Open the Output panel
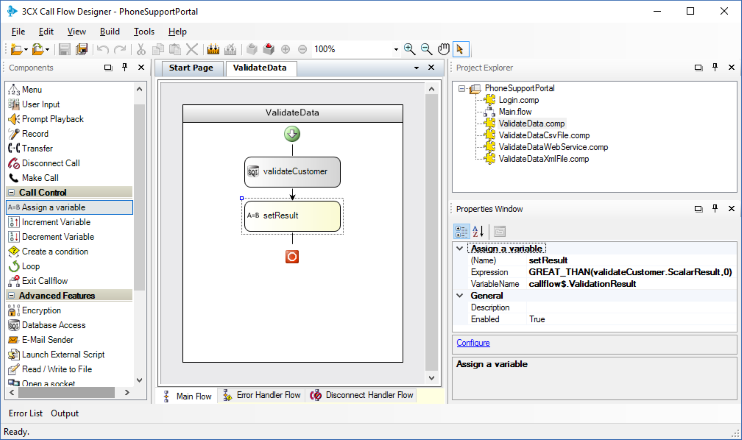Image resolution: width=742 pixels, height=440 pixels. 65,414
